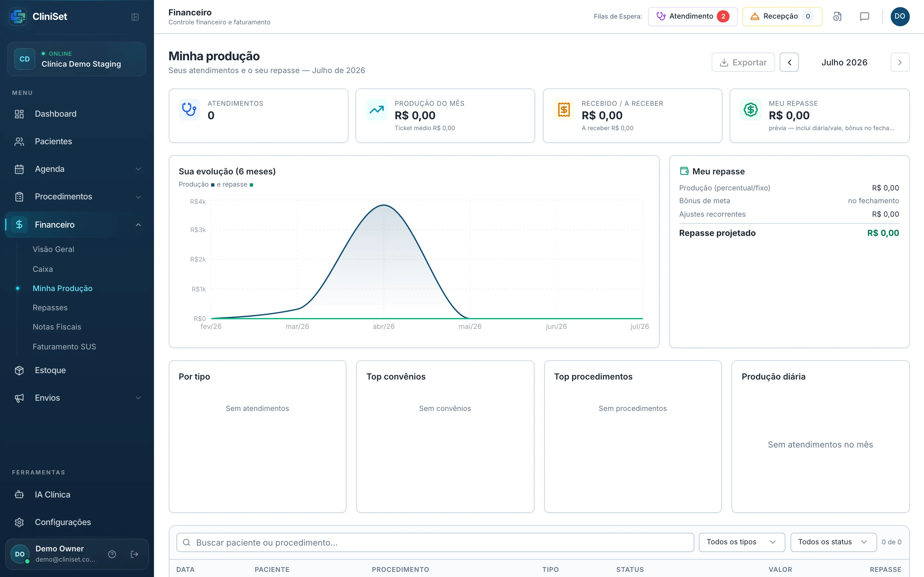Image resolution: width=924 pixels, height=577 pixels.
Task: Open the help question mark icon
Action: (x=112, y=554)
